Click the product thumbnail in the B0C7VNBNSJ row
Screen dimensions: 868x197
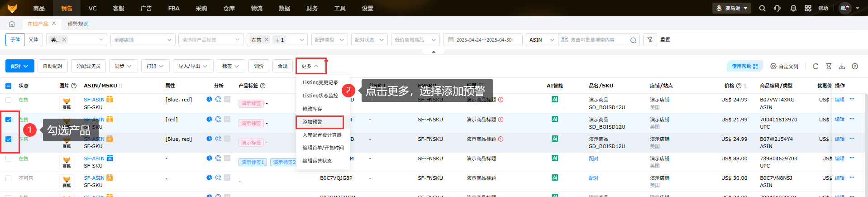coord(67,181)
